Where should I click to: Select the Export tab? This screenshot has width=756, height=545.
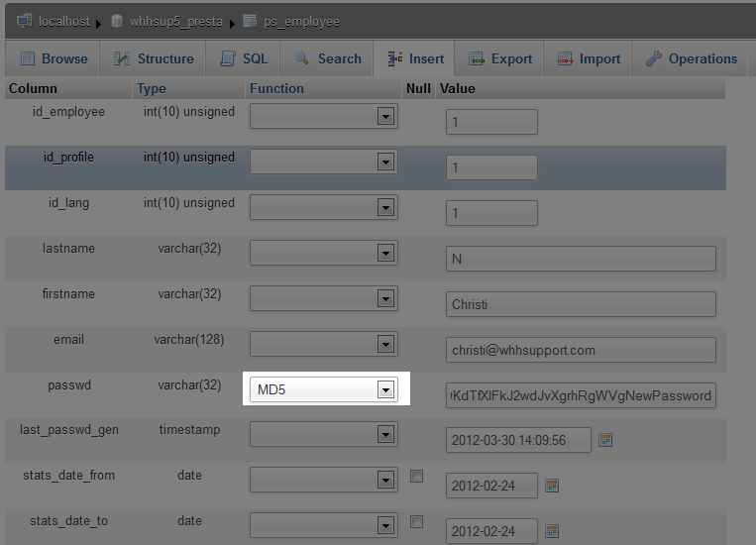click(500, 59)
